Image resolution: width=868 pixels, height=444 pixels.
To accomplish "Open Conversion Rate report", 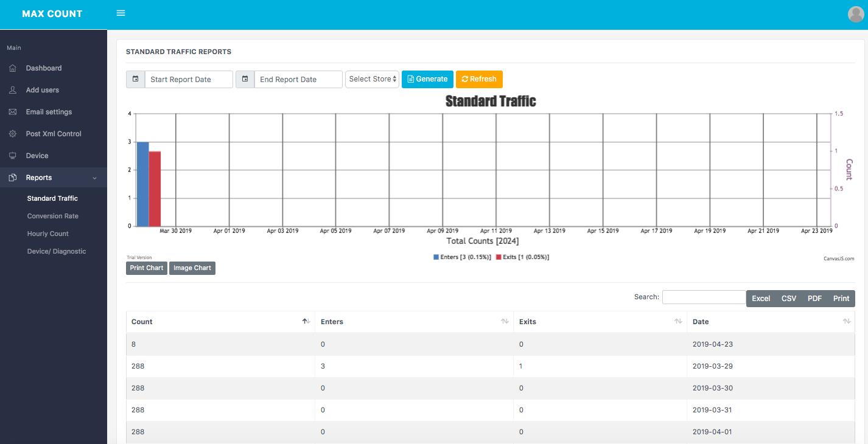I will coord(53,216).
